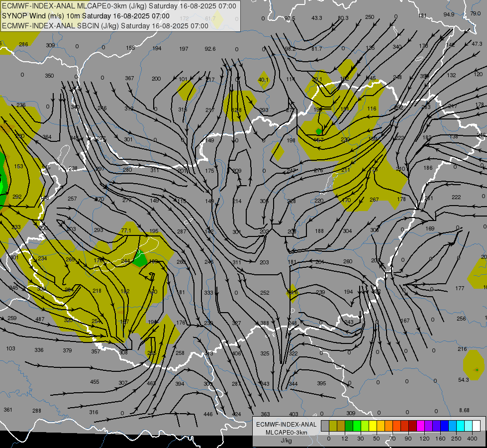Click the map value 446
The height and width of the screenshot is (448, 487).
click(x=208, y=414)
